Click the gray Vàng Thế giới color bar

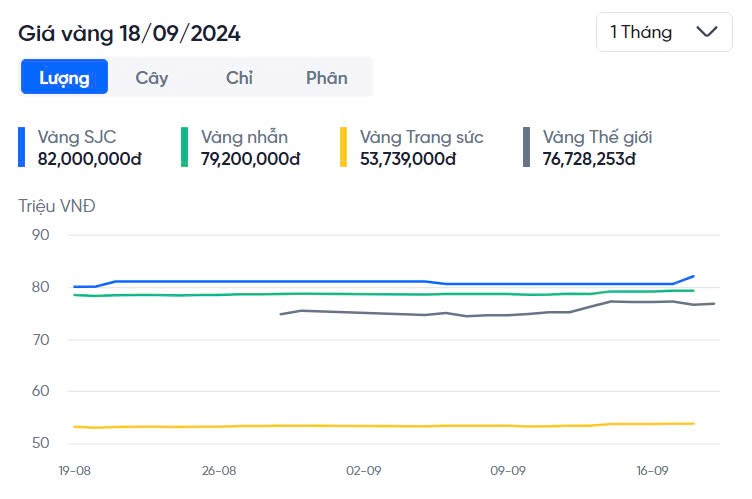pos(527,147)
